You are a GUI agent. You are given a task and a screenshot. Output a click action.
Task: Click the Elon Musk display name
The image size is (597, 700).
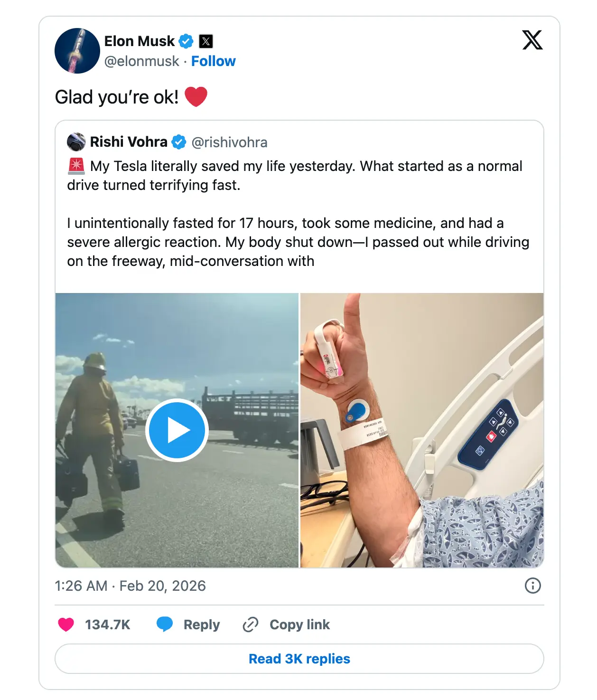click(140, 41)
